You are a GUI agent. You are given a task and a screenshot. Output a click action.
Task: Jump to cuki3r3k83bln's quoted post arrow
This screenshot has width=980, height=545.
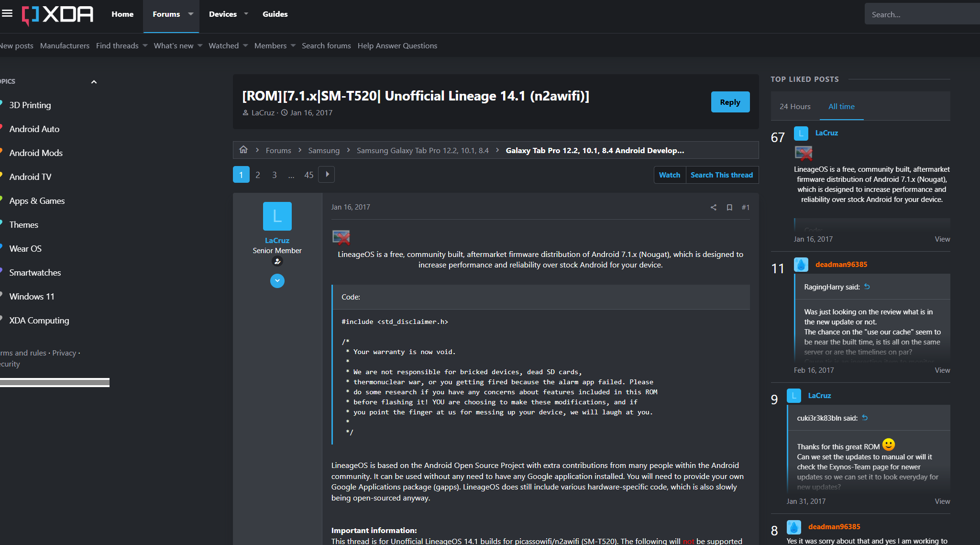pyautogui.click(x=865, y=418)
